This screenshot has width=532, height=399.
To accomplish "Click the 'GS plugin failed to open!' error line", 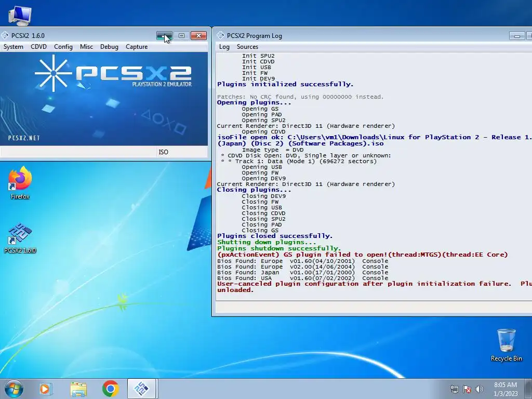I will pyautogui.click(x=362, y=255).
